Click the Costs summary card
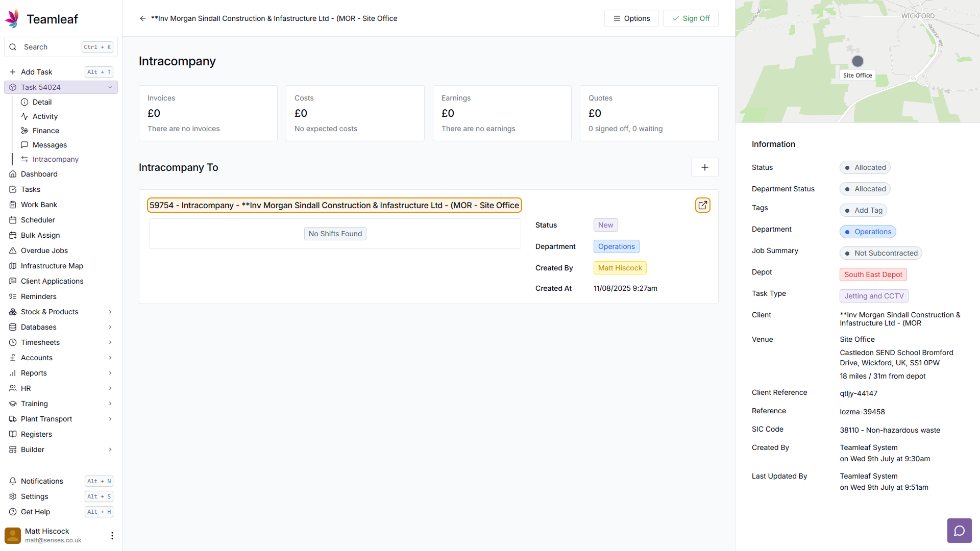The height and width of the screenshot is (551, 980). coord(355,113)
